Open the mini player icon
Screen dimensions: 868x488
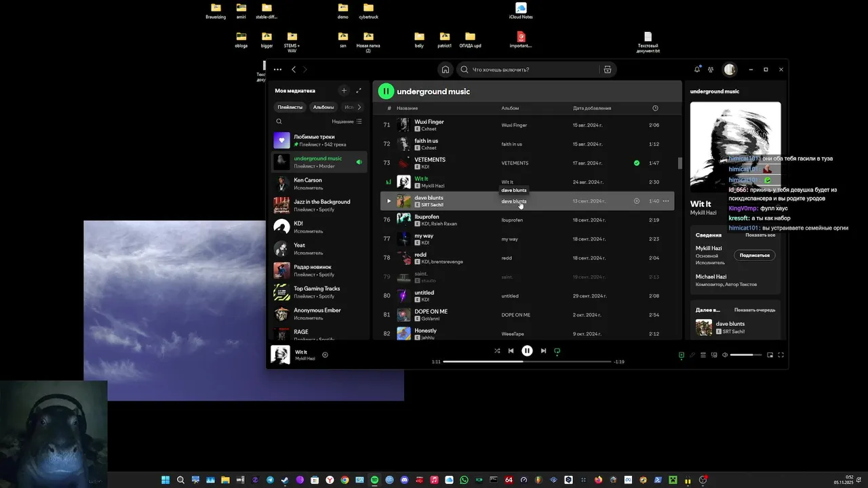pyautogui.click(x=770, y=354)
